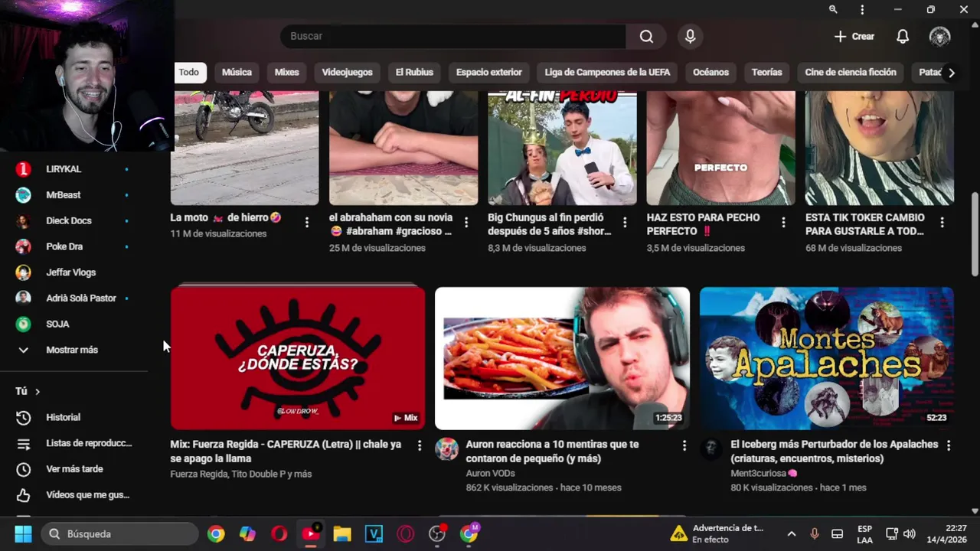
Task: Select the Videojuegos filter chip
Action: (347, 72)
